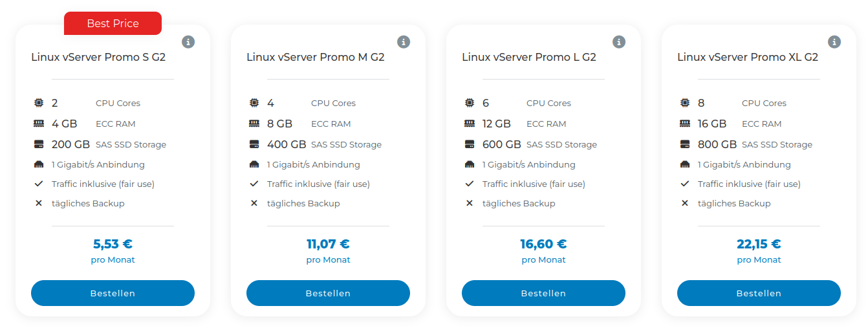Order the Promo S G2 via Bestellen
Screen dimensions: 868x328
coord(113,293)
